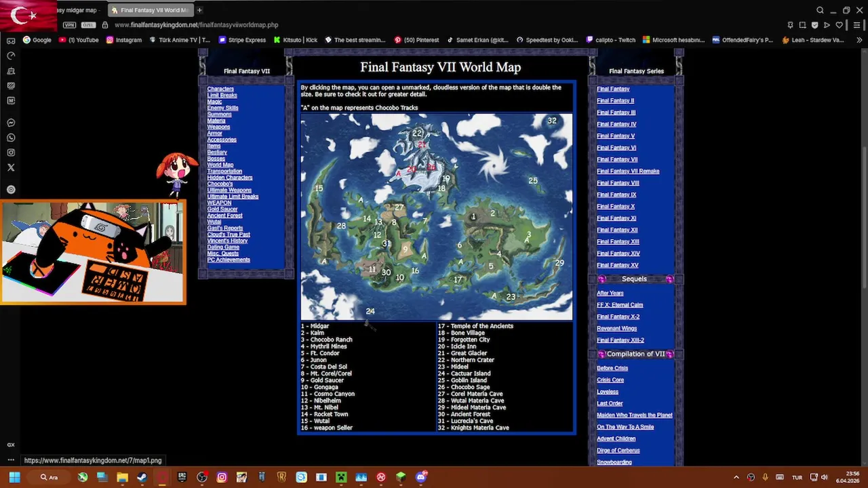Open WhatsApp in the browser sidebar
The height and width of the screenshot is (488, 868).
coord(11,138)
